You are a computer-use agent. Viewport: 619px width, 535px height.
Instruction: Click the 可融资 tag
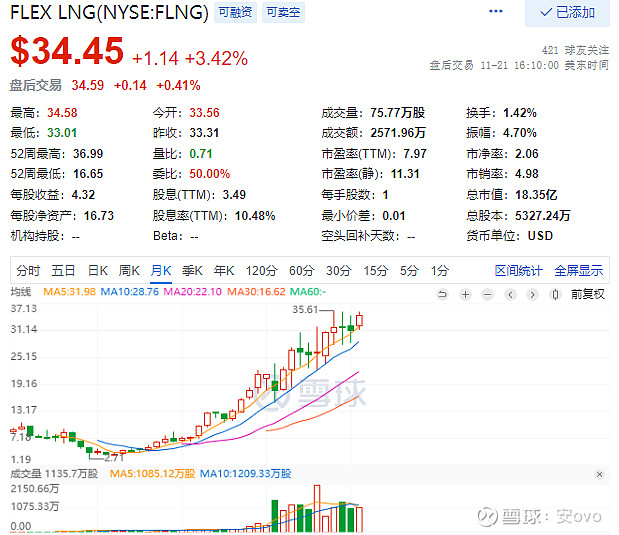pyautogui.click(x=235, y=12)
